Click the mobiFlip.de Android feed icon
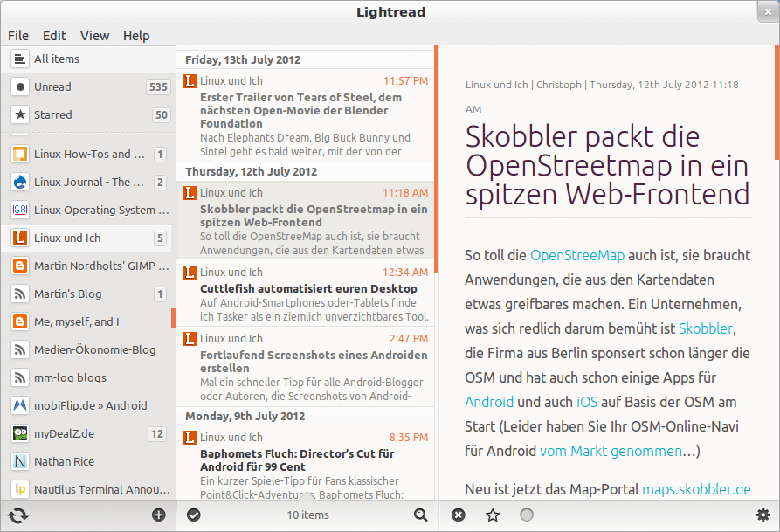Screen dimensions: 780x532 coord(17,405)
